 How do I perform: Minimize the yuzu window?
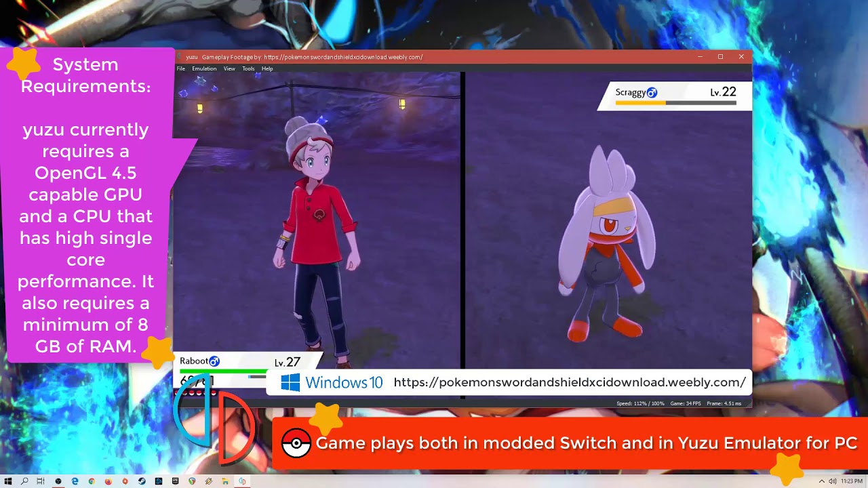tap(700, 57)
